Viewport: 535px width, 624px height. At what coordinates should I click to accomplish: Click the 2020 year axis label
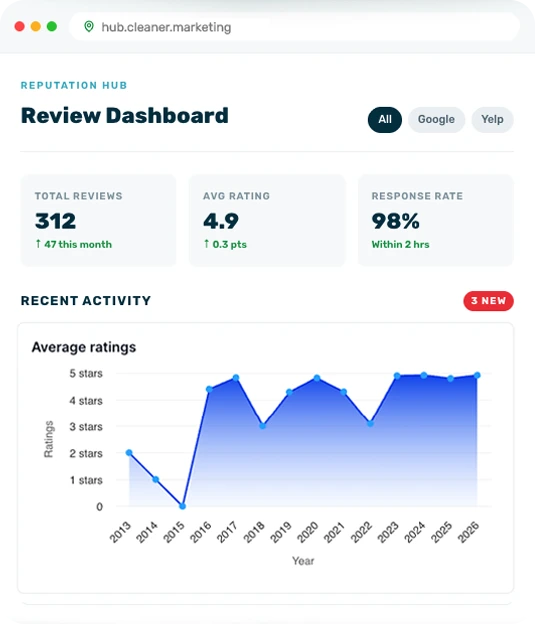point(308,532)
